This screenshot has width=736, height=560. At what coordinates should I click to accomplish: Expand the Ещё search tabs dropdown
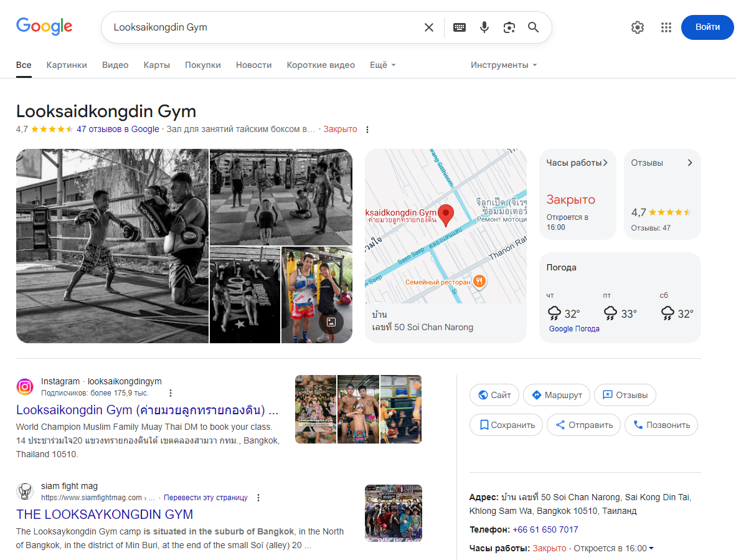point(382,65)
